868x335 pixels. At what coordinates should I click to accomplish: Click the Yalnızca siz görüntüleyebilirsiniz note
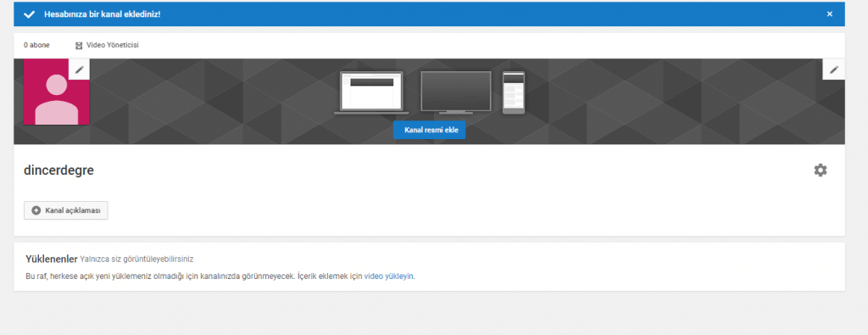pos(136,259)
